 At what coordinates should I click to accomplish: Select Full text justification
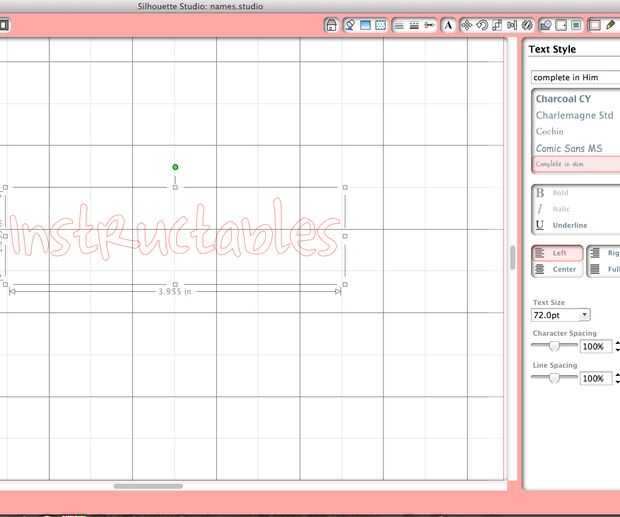click(x=604, y=269)
